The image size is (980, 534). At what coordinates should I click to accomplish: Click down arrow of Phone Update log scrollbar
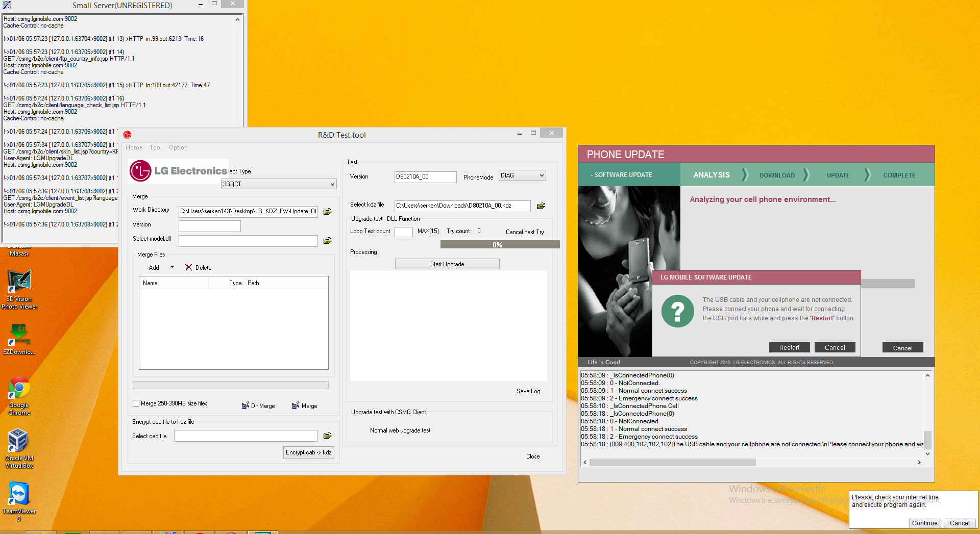(927, 453)
